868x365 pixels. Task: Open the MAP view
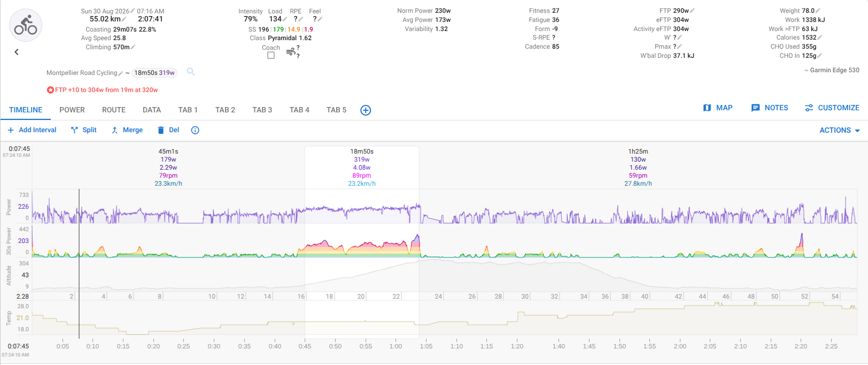tap(718, 108)
